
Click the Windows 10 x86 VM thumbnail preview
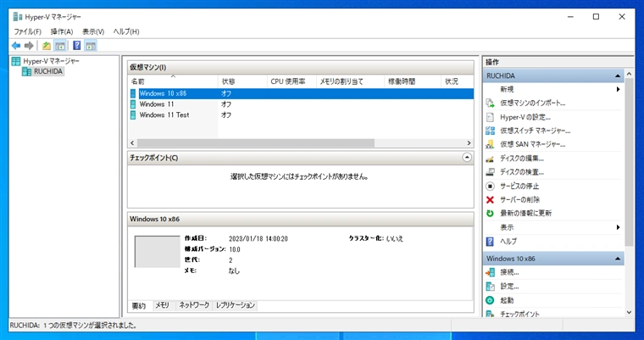(x=158, y=252)
